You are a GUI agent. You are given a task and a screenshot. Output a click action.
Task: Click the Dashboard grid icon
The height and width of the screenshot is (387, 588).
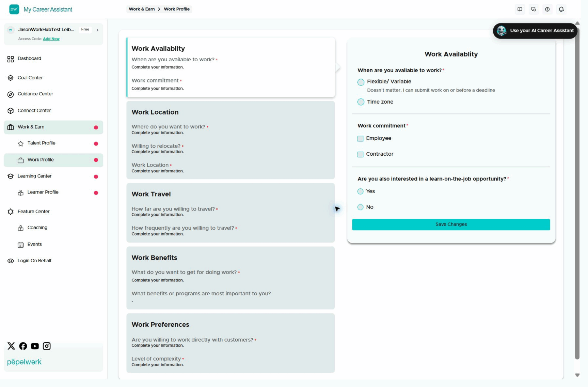coord(11,59)
